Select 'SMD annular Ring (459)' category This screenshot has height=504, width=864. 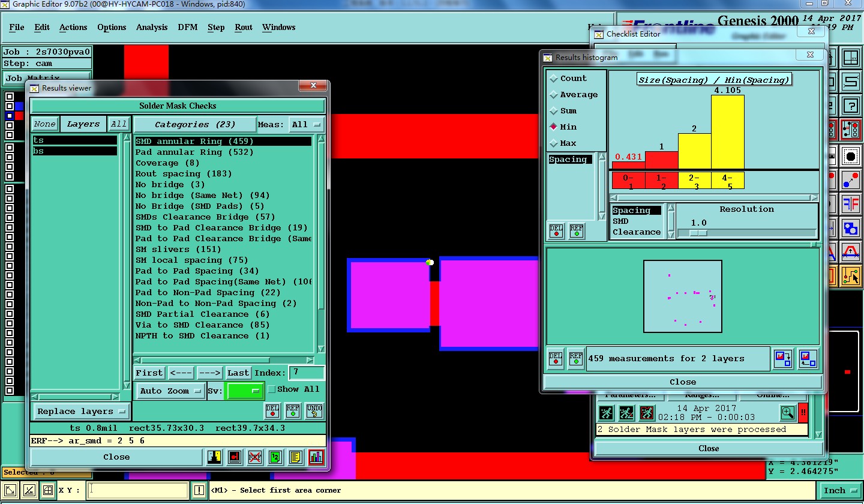223,142
